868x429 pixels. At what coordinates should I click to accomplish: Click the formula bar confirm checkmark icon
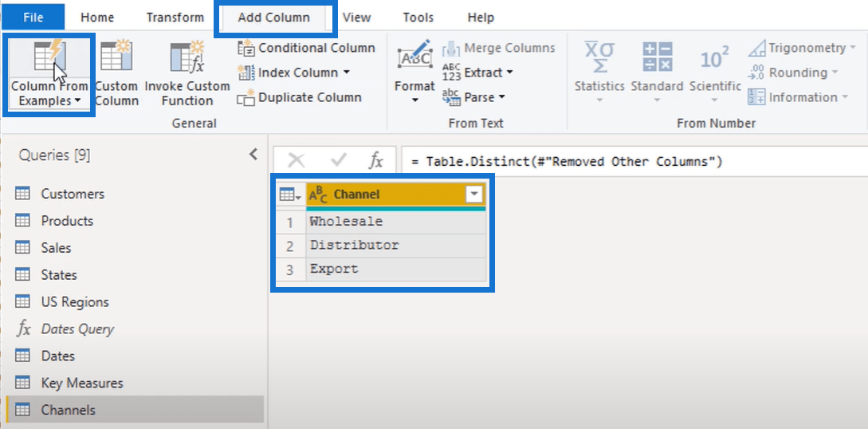click(338, 161)
